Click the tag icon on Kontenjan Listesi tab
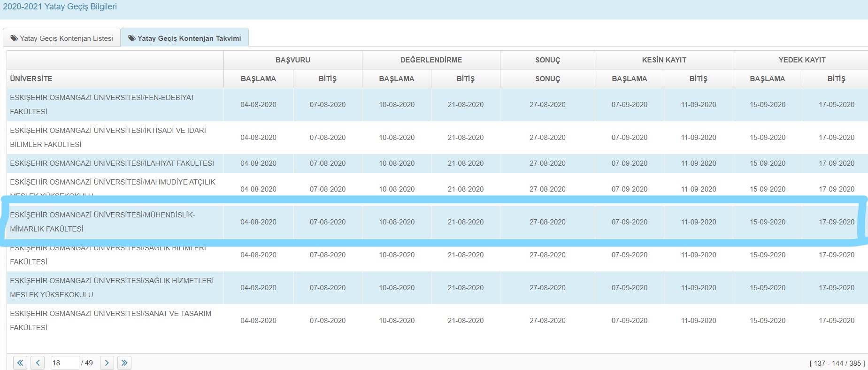Viewport: 868px width, 370px height. coord(14,39)
